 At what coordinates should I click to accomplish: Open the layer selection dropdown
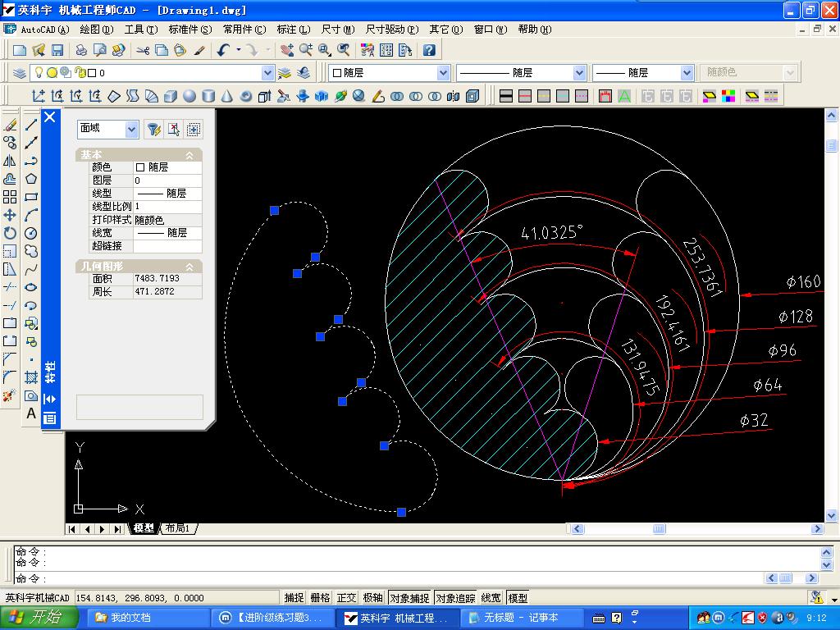267,73
